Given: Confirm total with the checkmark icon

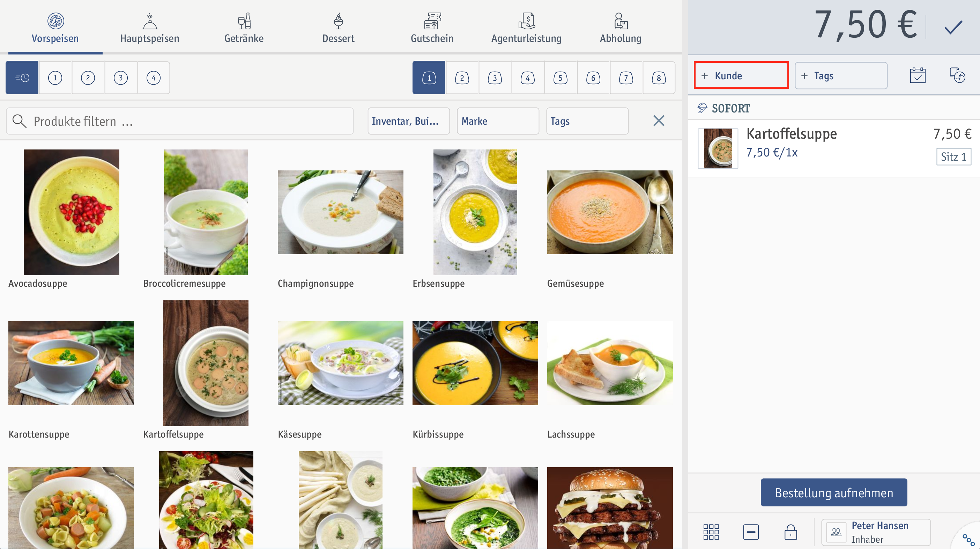Looking at the screenshot, I should click(953, 27).
